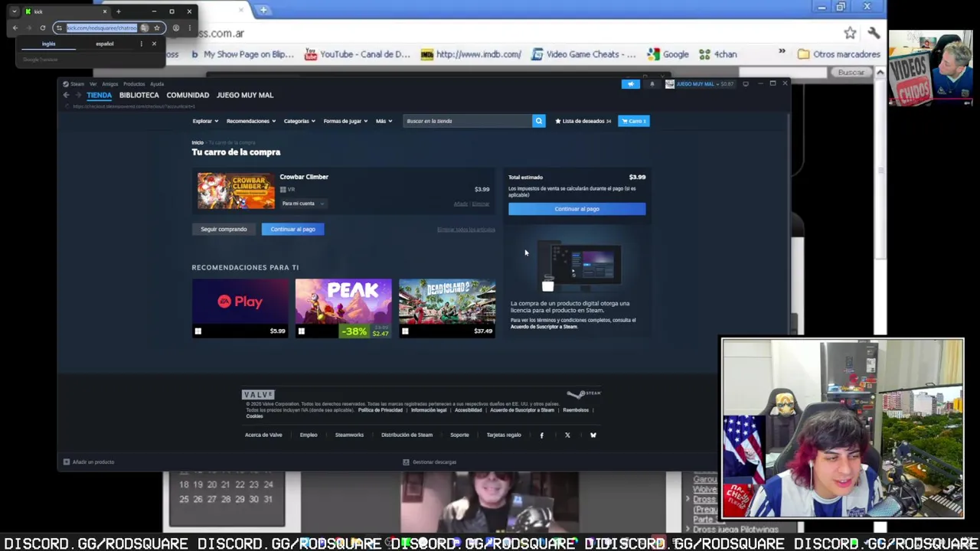Screen dimensions: 980x551
Task: Switch to the BIBLIOTECA tab
Action: [x=139, y=95]
